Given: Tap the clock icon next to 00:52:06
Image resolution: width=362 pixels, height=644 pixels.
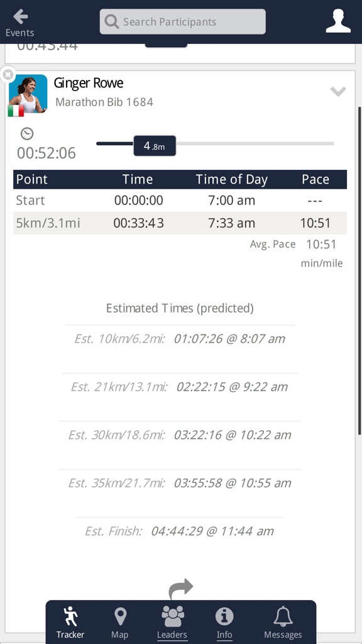Looking at the screenshot, I should [x=26, y=134].
